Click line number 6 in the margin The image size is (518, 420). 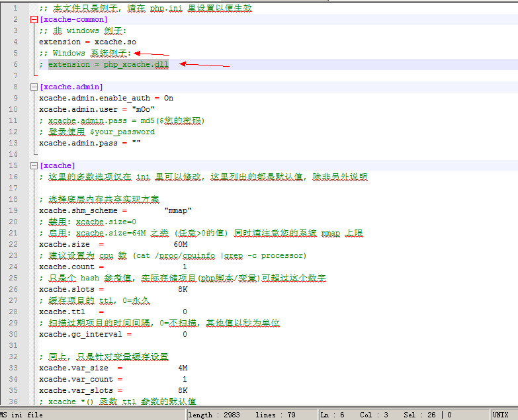15,64
